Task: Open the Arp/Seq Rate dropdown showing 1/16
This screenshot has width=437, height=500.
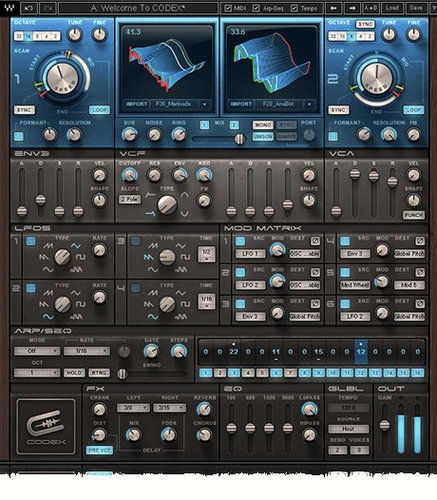Action: point(86,351)
